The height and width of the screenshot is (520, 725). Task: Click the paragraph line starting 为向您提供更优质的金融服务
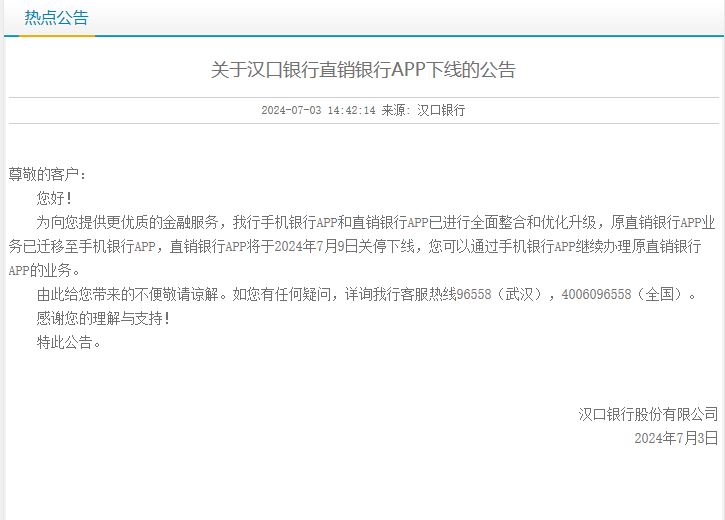click(375, 222)
